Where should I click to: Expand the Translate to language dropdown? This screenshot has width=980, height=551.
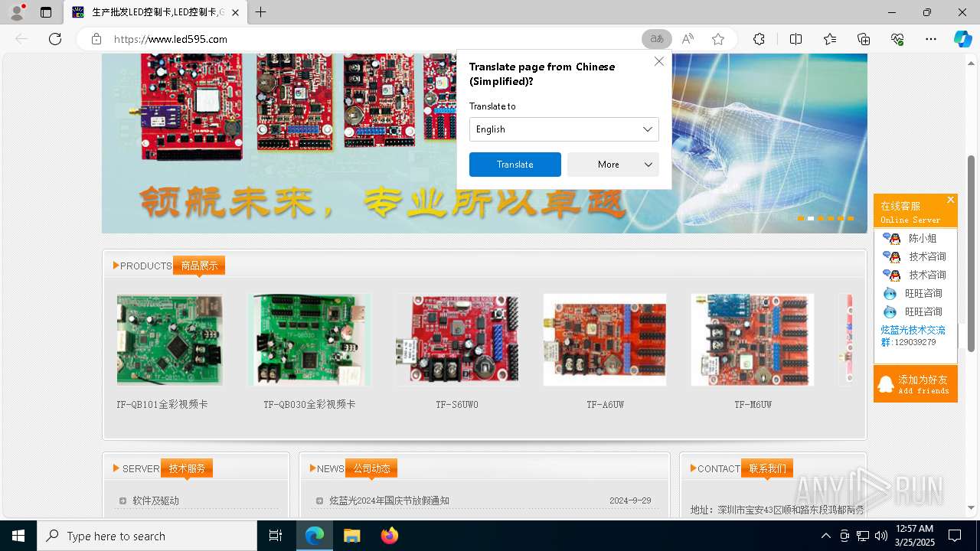pyautogui.click(x=563, y=129)
